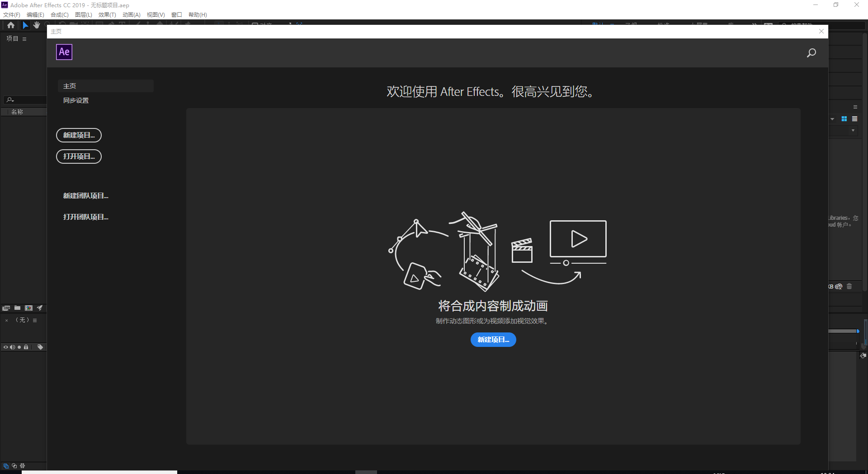Screen dimensions: 868x474
Task: Open the 动画(A) menu
Action: point(132,15)
